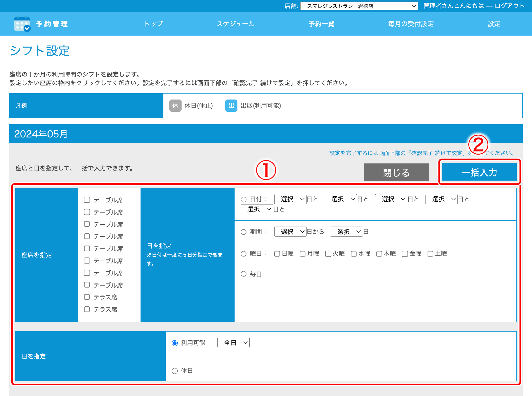Click the 予約管理 calendar logo icon

[x=22, y=24]
